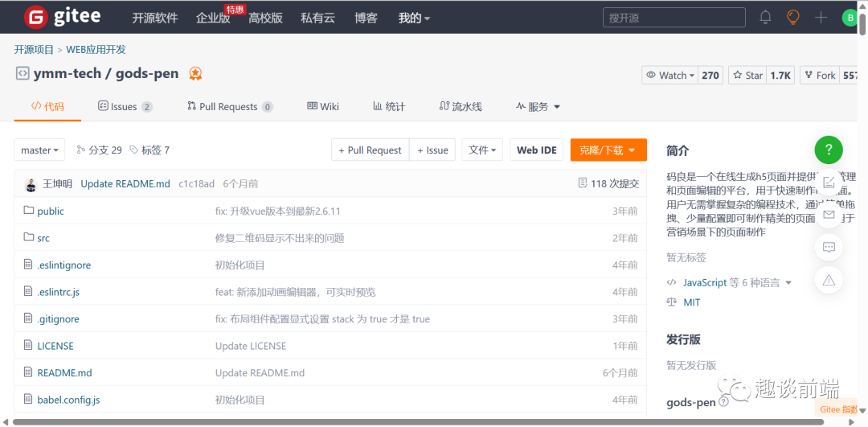Click the 270 watchers count
Image resolution: width=868 pixels, height=427 pixels.
710,76
